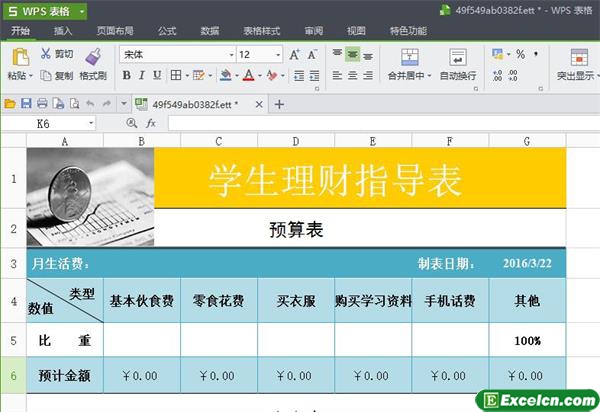Decrease font size with A- icon
This screenshot has width=600, height=412.
(x=313, y=55)
